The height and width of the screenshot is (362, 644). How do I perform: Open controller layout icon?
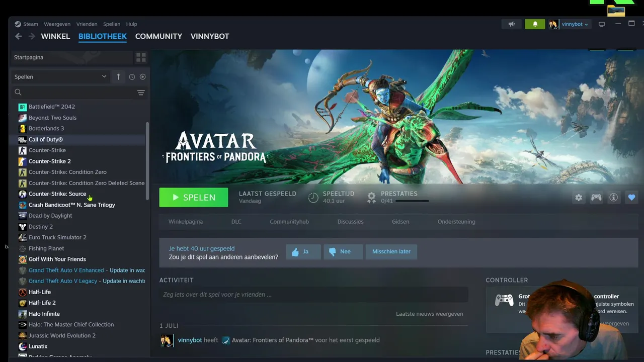click(x=596, y=198)
